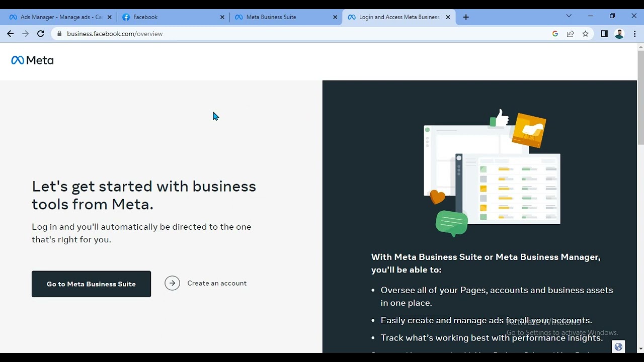Open the Chrome profile avatar
The height and width of the screenshot is (362, 644).
pyautogui.click(x=619, y=34)
